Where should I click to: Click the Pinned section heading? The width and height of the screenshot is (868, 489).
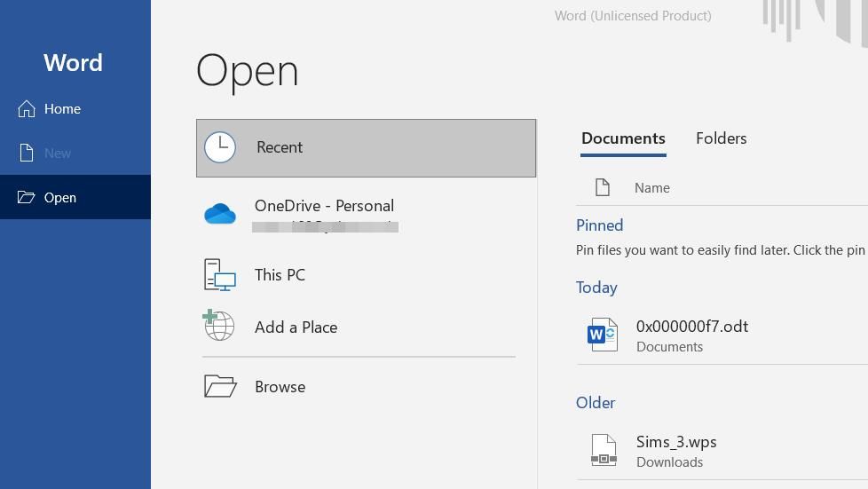[x=599, y=225]
